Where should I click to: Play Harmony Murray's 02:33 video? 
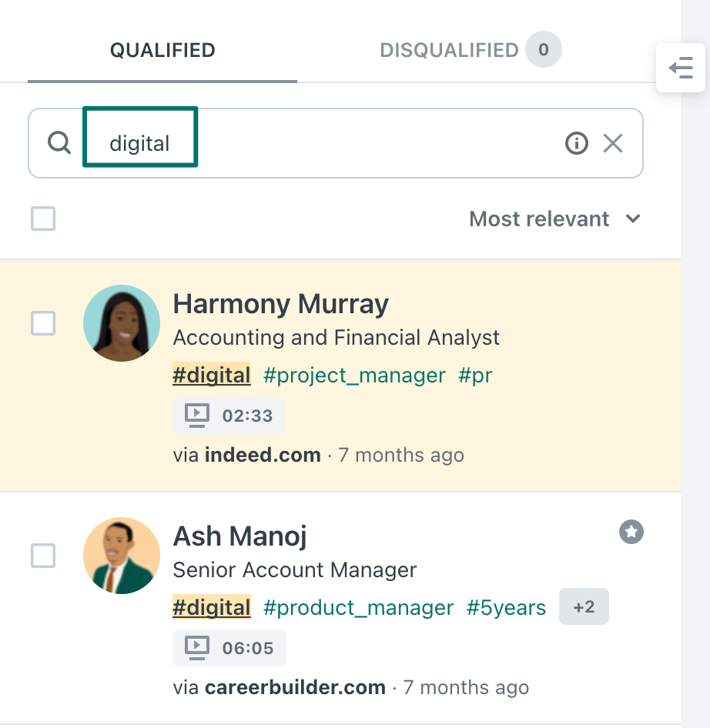tap(229, 416)
